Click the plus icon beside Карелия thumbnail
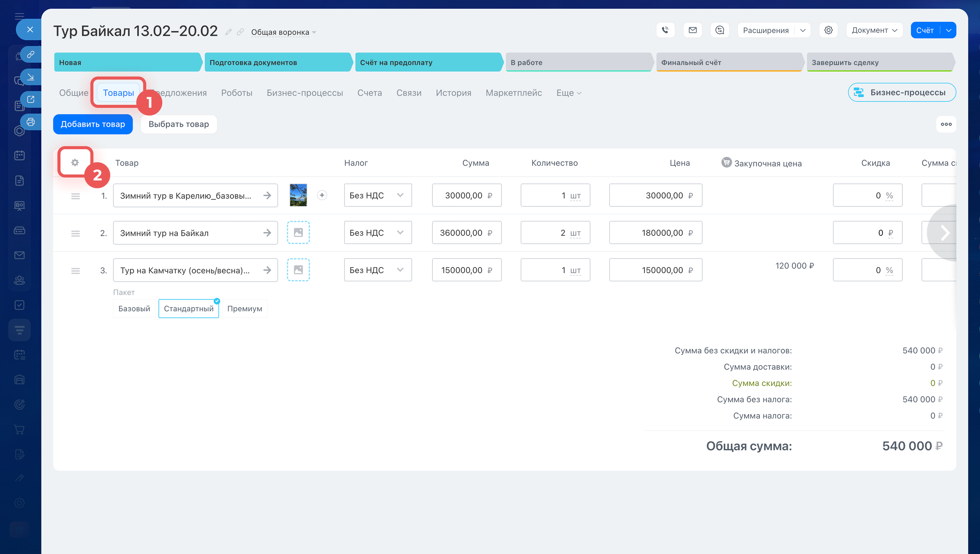This screenshot has height=554, width=980. (322, 195)
